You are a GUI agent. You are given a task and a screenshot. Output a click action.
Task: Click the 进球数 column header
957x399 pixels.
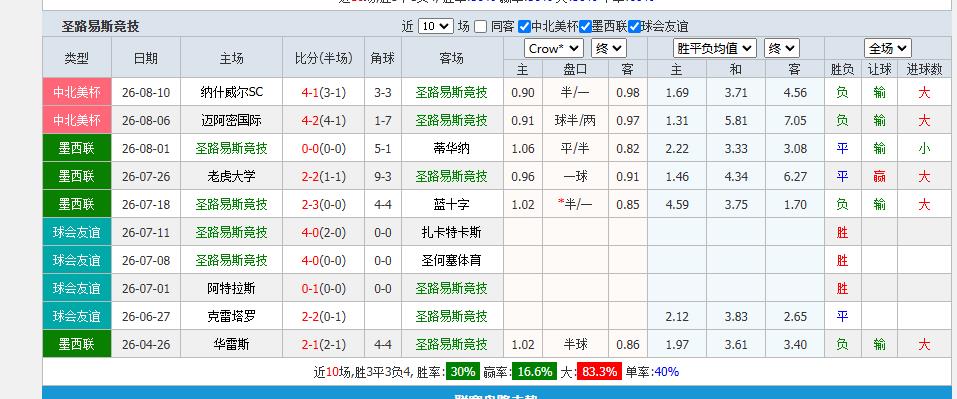coord(924,69)
